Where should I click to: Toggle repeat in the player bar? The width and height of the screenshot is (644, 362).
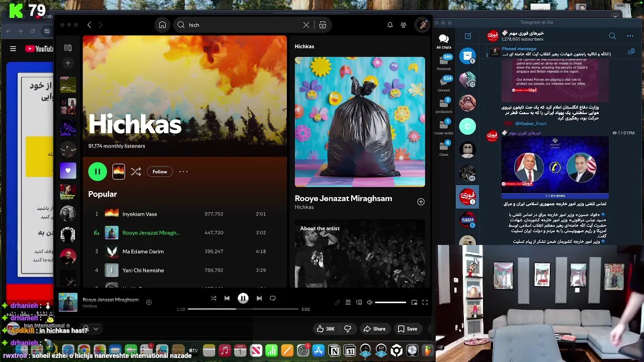(x=273, y=298)
